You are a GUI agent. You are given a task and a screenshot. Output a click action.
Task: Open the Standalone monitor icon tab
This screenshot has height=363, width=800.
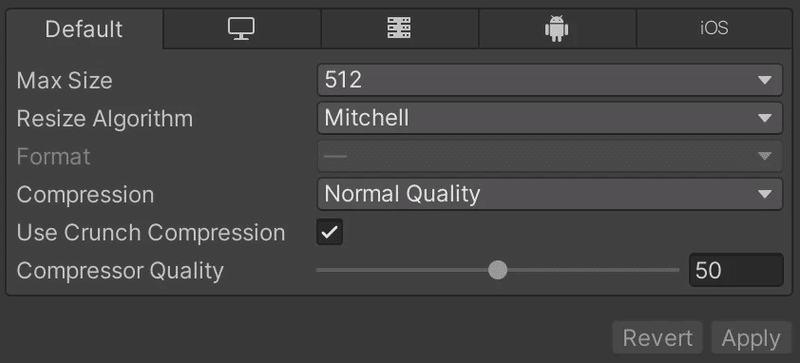pyautogui.click(x=242, y=29)
